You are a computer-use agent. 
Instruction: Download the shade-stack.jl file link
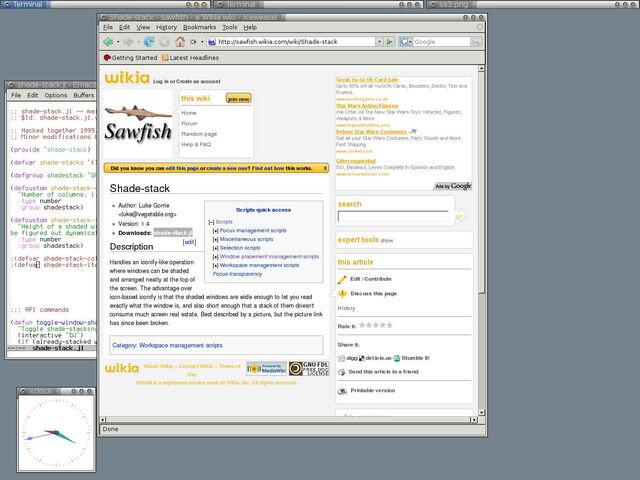click(x=173, y=233)
